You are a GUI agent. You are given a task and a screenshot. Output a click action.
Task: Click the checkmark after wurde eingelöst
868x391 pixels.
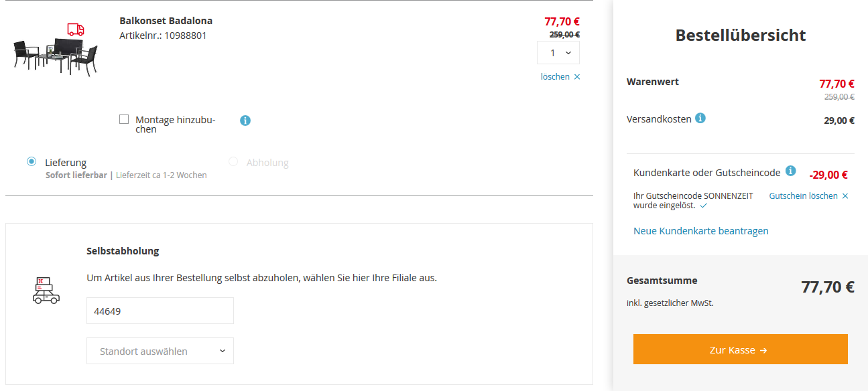point(703,206)
